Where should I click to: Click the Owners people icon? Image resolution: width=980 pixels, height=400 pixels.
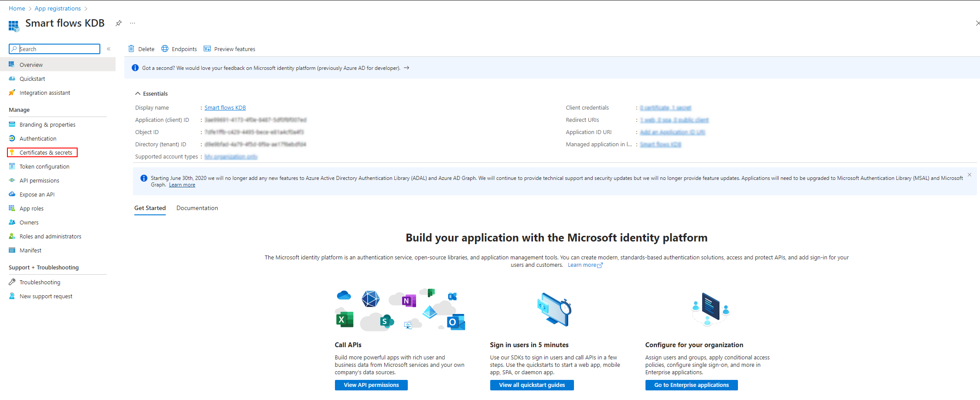tap(12, 222)
